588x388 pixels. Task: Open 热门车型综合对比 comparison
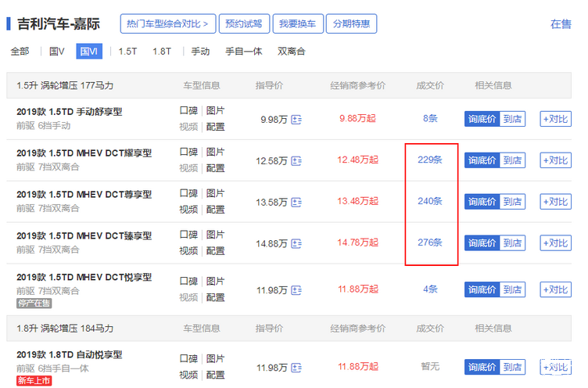(168, 23)
